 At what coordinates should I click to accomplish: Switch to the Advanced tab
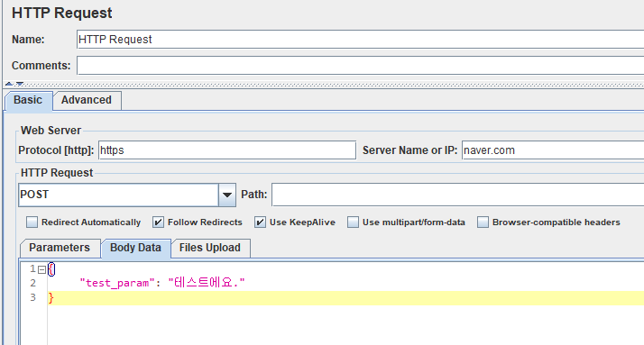(87, 100)
